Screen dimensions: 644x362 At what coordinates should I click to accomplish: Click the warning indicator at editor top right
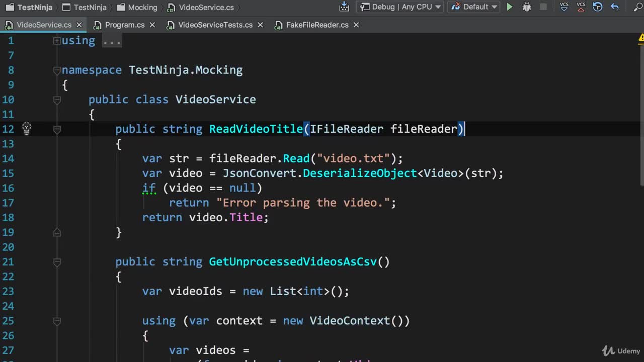pyautogui.click(x=641, y=38)
